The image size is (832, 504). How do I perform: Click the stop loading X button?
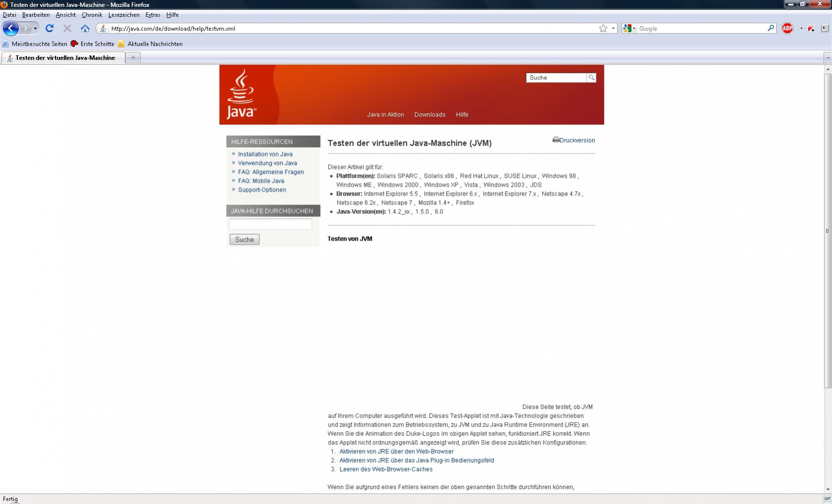click(67, 28)
